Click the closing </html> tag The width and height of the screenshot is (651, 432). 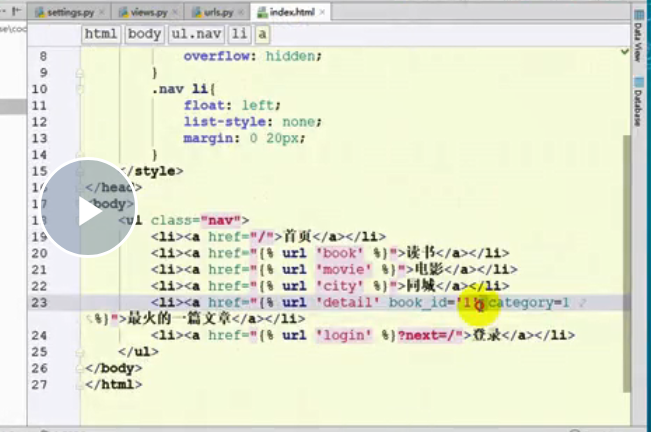click(113, 385)
